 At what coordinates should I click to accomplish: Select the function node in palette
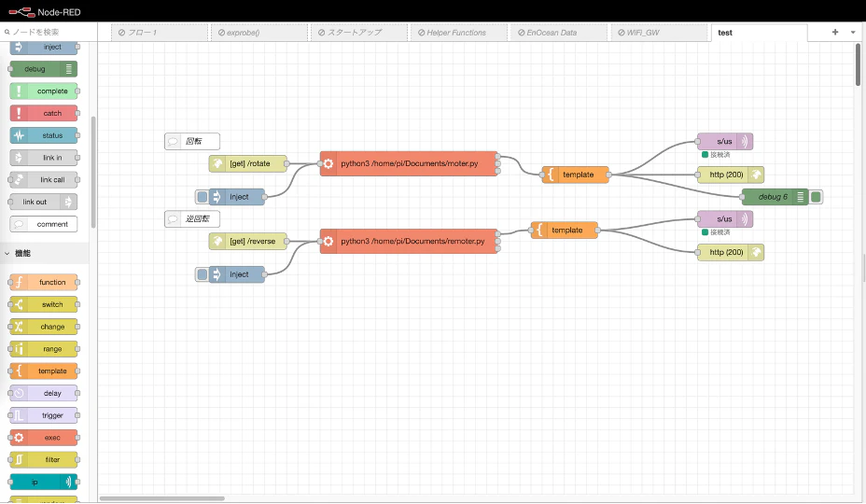point(44,283)
